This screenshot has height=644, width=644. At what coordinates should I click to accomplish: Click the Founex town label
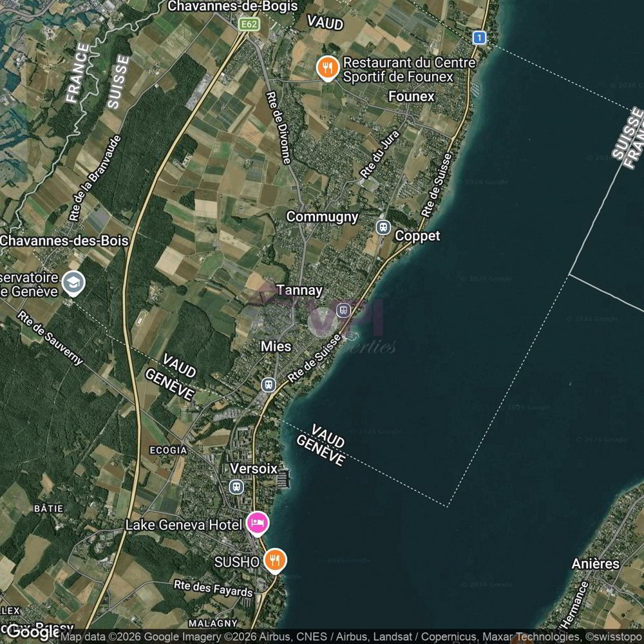click(411, 97)
